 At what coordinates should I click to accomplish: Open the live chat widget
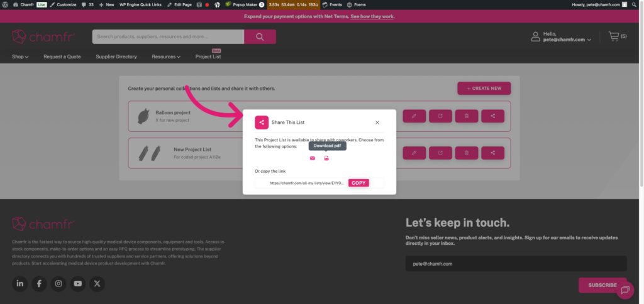(625, 290)
